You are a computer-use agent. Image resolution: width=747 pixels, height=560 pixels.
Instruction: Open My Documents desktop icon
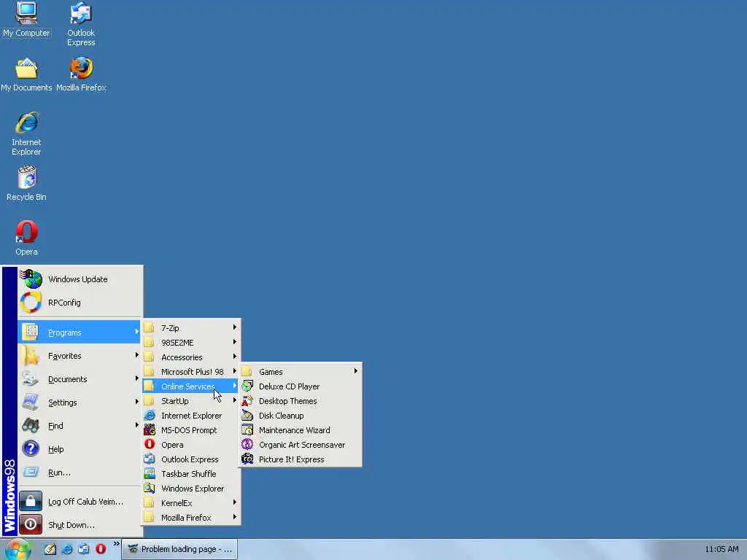[26, 75]
